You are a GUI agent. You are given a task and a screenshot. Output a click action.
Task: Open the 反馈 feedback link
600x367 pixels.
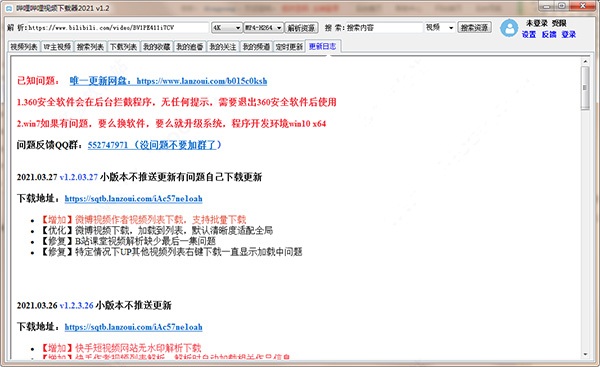549,34
